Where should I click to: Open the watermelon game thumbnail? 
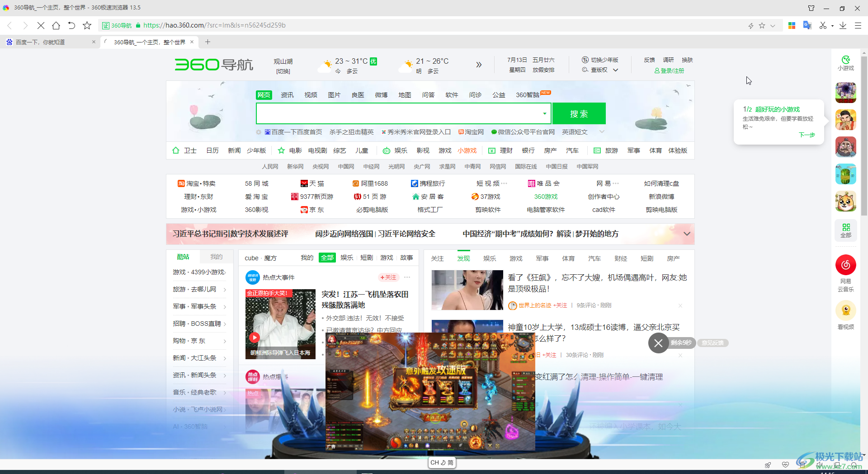pos(846,174)
